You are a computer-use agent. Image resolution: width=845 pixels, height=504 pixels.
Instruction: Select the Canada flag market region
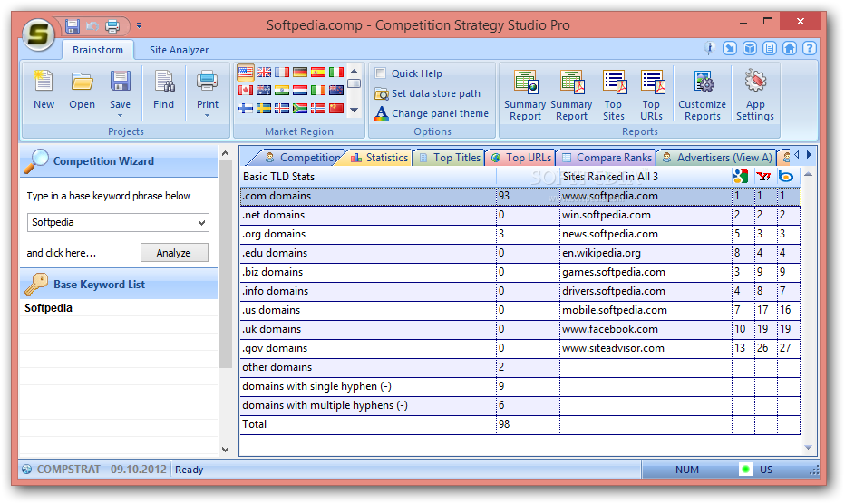(x=246, y=90)
